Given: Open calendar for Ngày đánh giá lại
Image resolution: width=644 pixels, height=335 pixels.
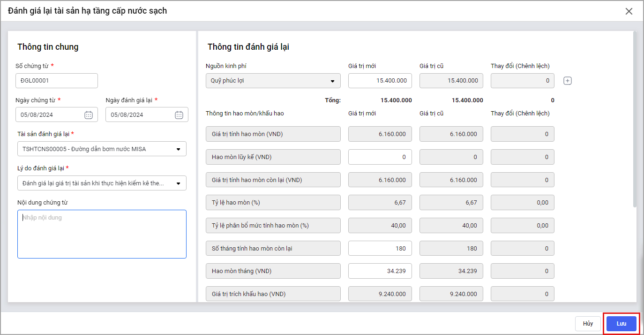Looking at the screenshot, I should (179, 115).
